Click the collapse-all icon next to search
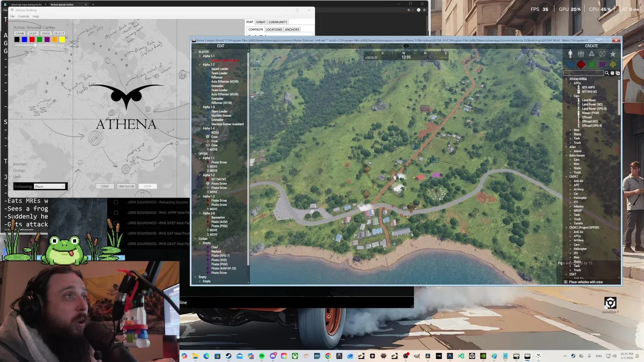The image size is (644, 362). point(612,73)
